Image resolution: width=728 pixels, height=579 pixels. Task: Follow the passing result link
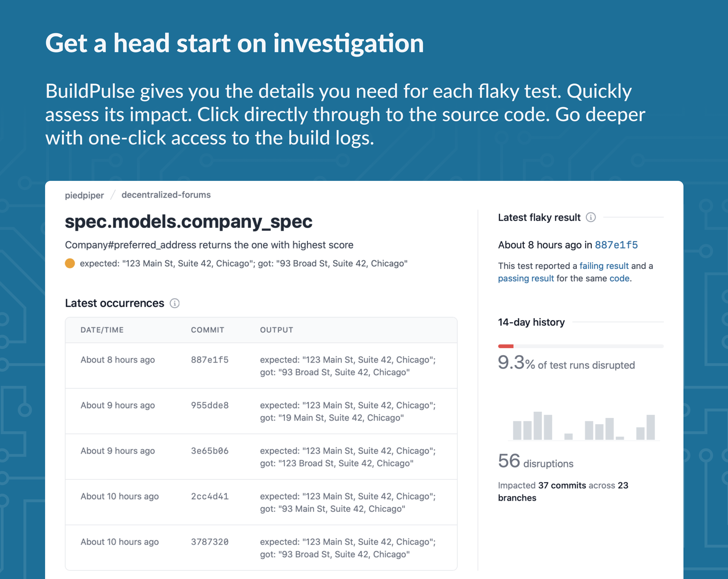[526, 278]
